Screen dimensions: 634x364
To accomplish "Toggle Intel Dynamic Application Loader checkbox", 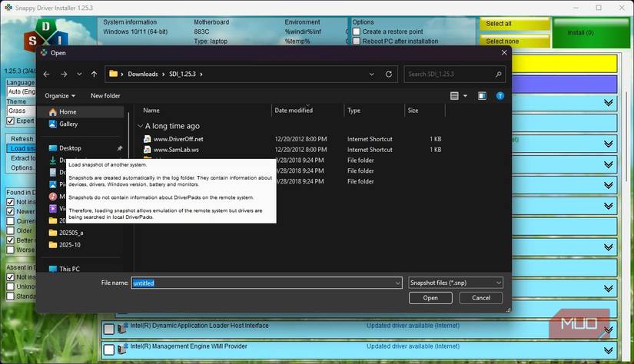I will (x=109, y=329).
